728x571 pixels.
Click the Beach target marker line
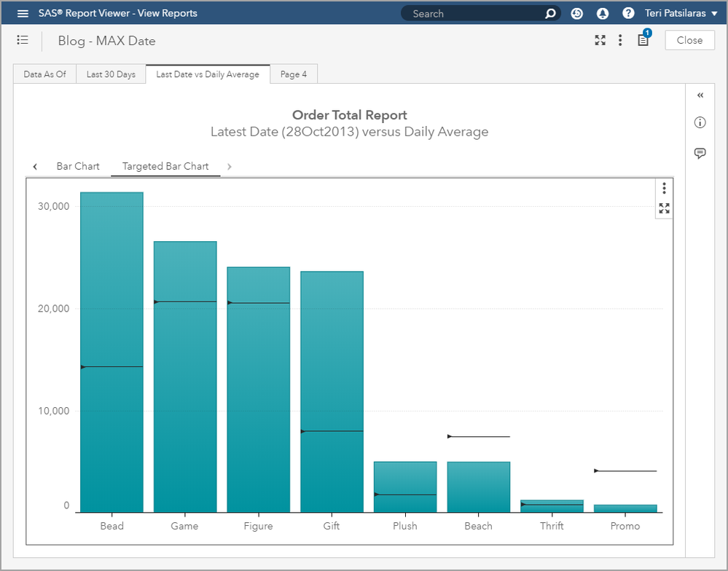[479, 436]
